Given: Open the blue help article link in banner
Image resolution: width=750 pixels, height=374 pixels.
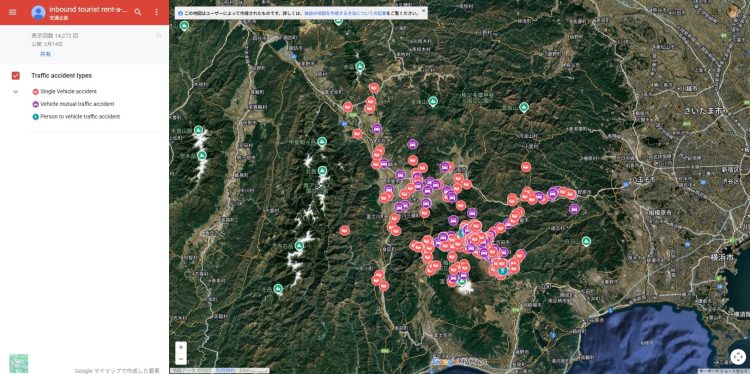Looking at the screenshot, I should 345,13.
